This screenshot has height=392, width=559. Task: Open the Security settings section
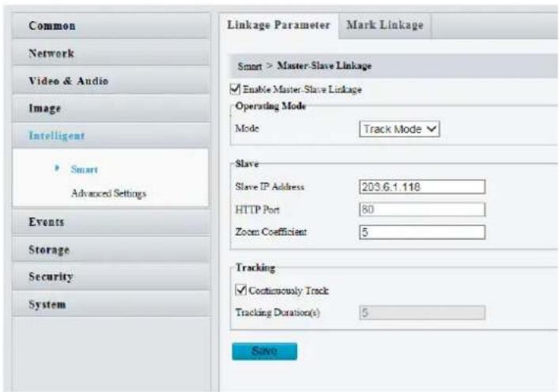(x=111, y=277)
